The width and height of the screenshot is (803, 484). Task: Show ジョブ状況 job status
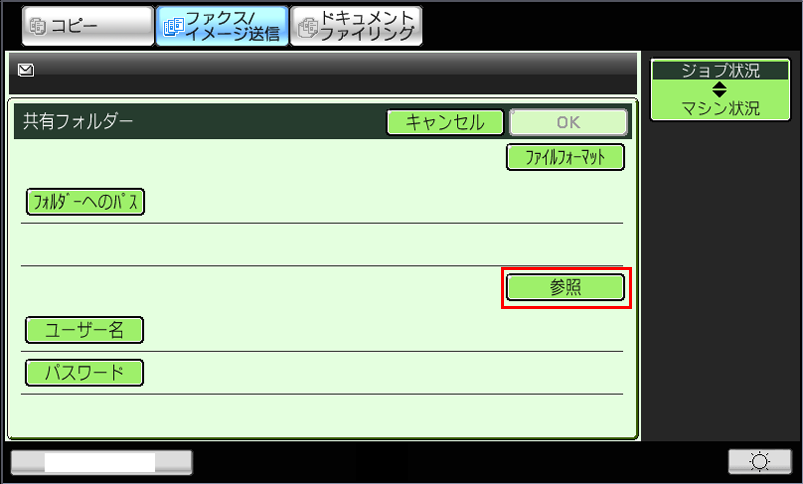tap(720, 70)
